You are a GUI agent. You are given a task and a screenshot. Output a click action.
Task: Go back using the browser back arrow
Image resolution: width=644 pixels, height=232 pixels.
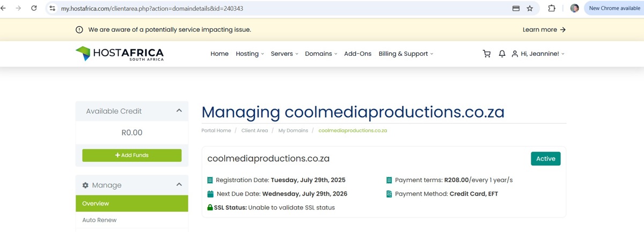coord(4,9)
